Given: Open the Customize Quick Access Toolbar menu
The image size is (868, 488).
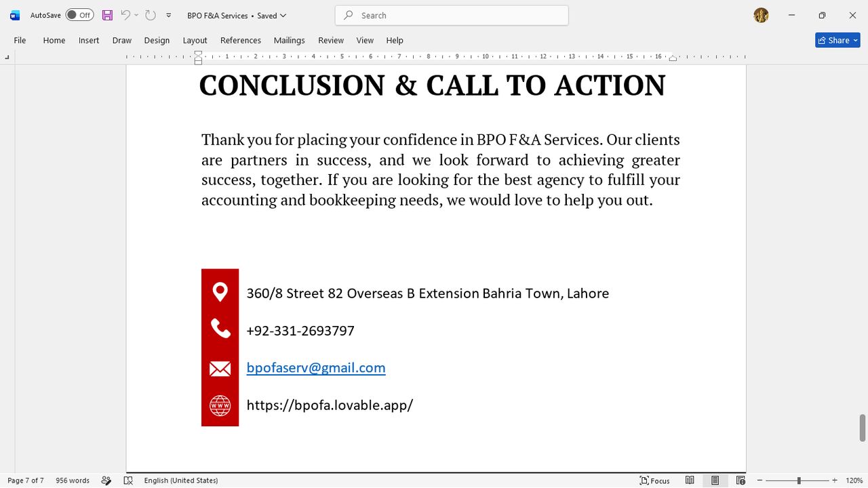Looking at the screenshot, I should (x=169, y=16).
